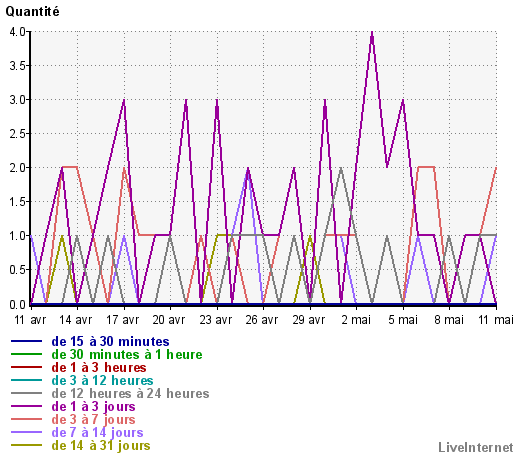Screen dimensions: 520x457
Task: Click the purple peak at 4.0 near 3 mai
Action: (372, 33)
